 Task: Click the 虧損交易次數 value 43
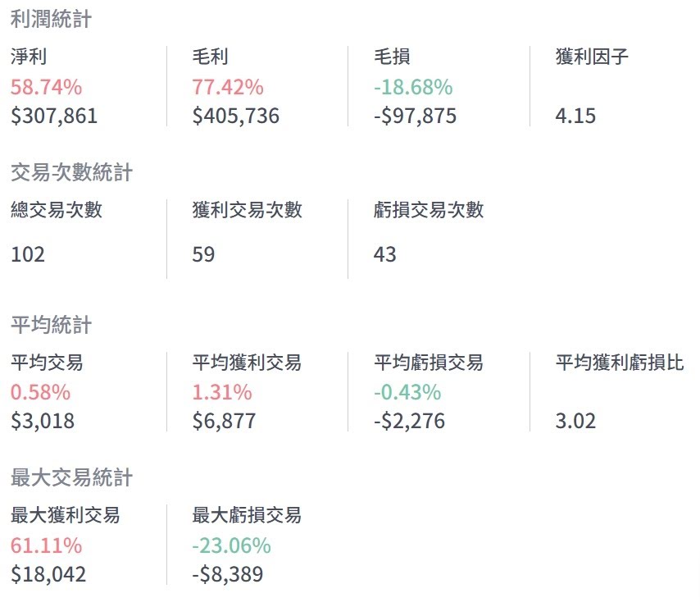pyautogui.click(x=384, y=254)
